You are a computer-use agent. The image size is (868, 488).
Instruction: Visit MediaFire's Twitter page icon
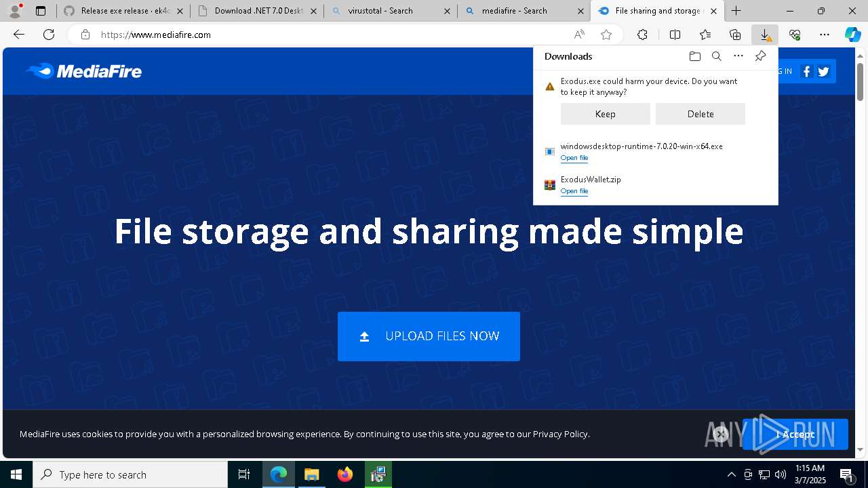point(823,71)
